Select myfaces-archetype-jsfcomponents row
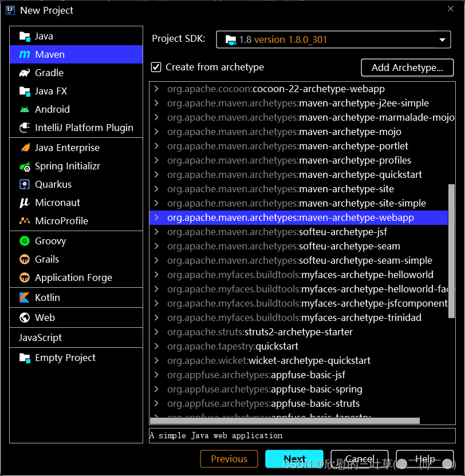Image resolution: width=465 pixels, height=476 pixels. coord(299,303)
